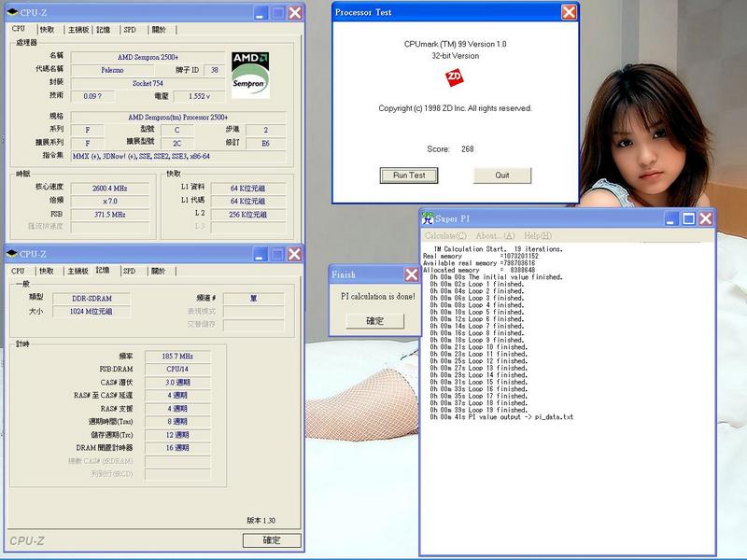Click the Super PI title bar icon
Viewport: 747px width, 560px height.
(428, 217)
